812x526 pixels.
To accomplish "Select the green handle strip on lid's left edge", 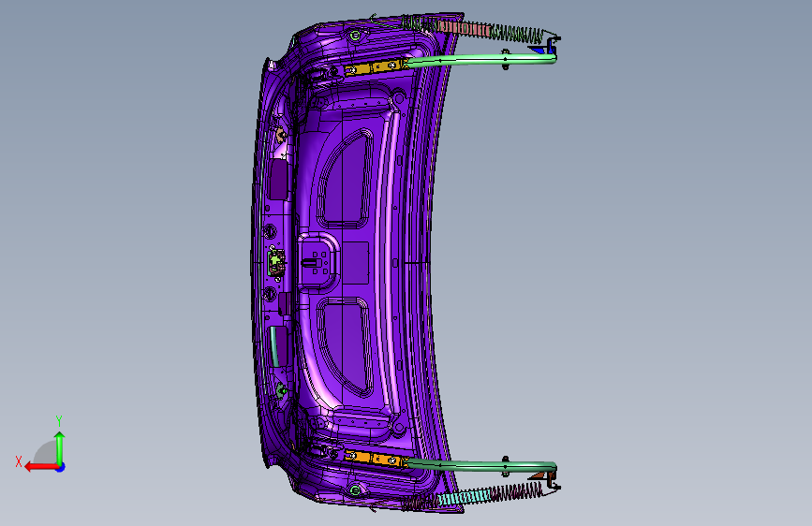I will 274,347.
